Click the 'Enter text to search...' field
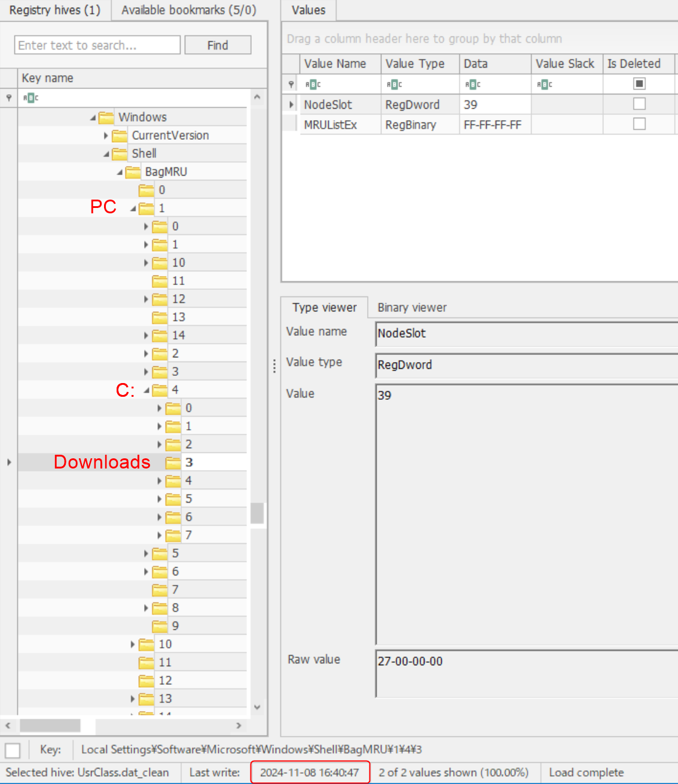 97,45
